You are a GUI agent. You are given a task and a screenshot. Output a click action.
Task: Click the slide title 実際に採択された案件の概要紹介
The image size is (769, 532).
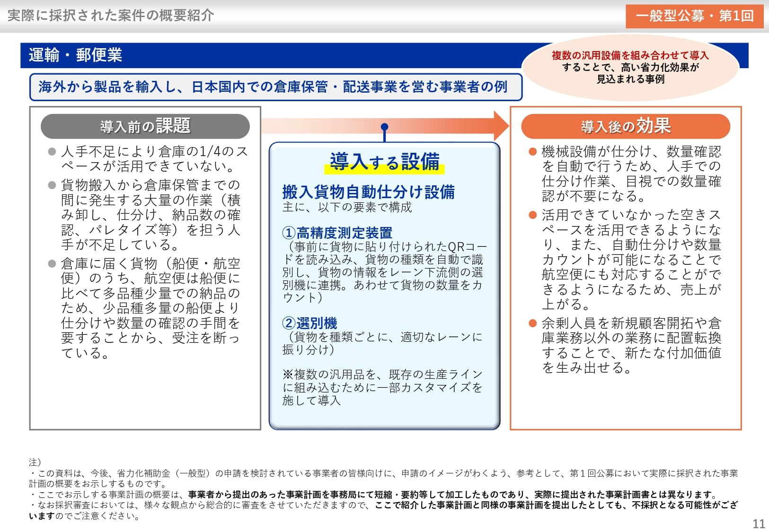coord(111,16)
